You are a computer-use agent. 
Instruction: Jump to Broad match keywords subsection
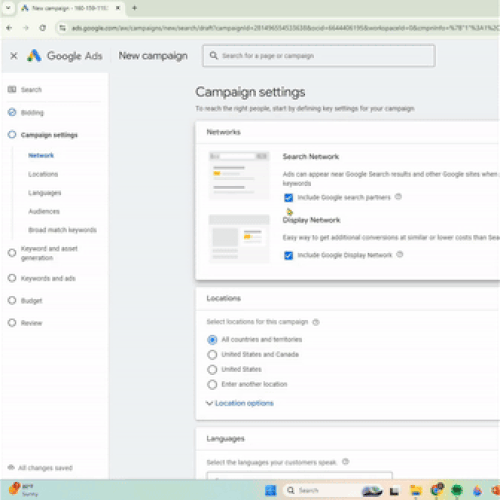pyautogui.click(x=62, y=230)
